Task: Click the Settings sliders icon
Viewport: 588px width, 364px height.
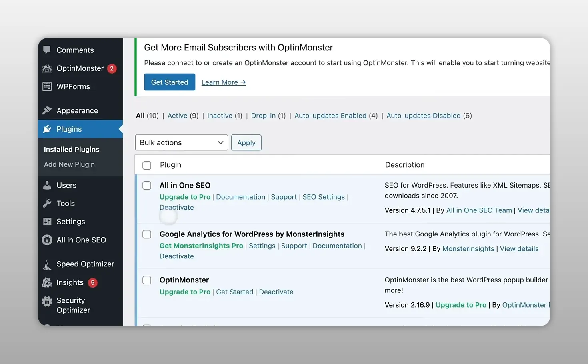Action: tap(47, 222)
